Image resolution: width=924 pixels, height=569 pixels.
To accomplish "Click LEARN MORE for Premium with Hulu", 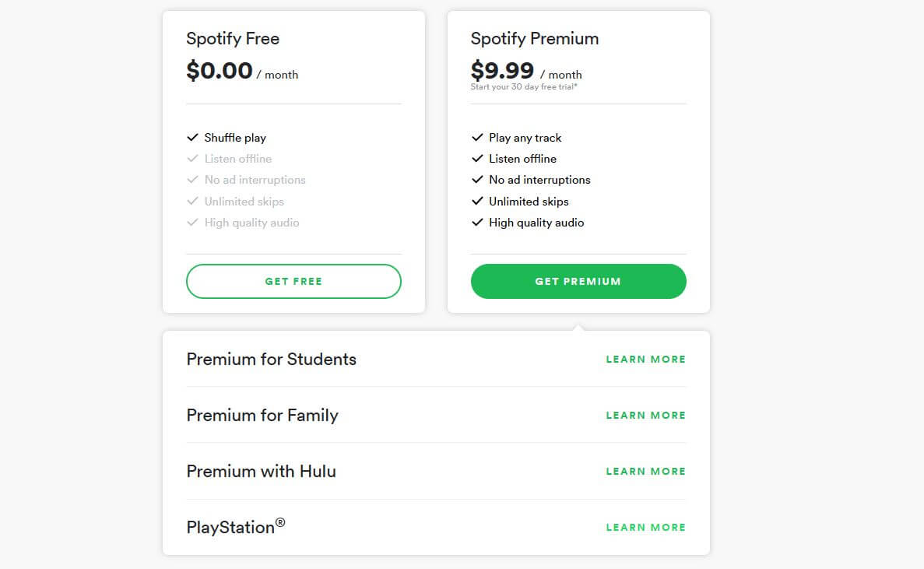I will (x=645, y=471).
